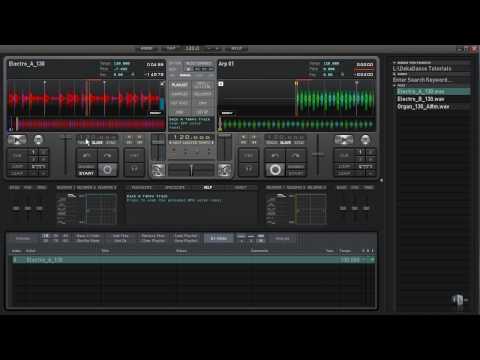Viewport: 480px width, 360px height.
Task: Collapse the file list section in the browser
Action: (x=395, y=86)
